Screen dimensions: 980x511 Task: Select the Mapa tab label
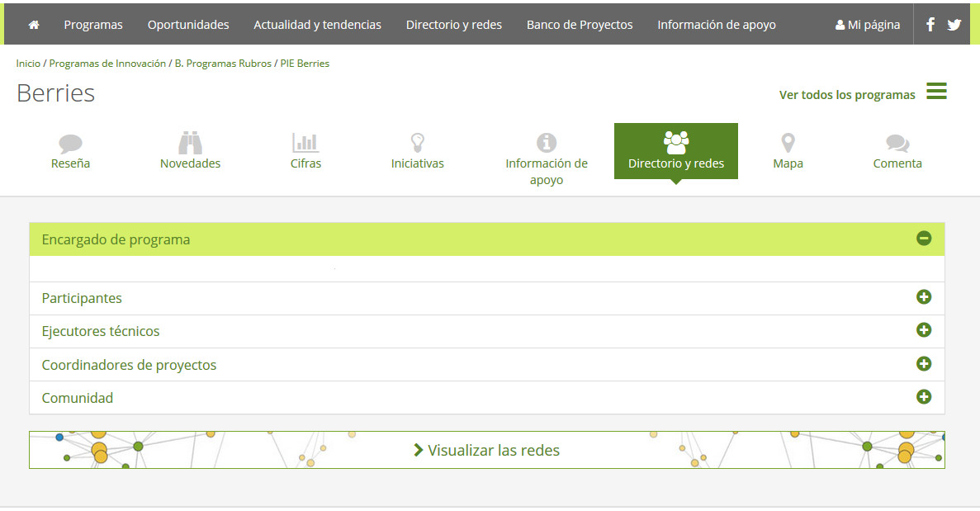click(x=788, y=163)
